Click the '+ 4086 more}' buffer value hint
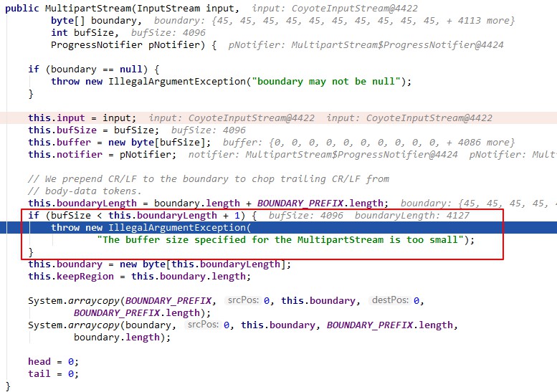The width and height of the screenshot is (557, 392). (480, 143)
